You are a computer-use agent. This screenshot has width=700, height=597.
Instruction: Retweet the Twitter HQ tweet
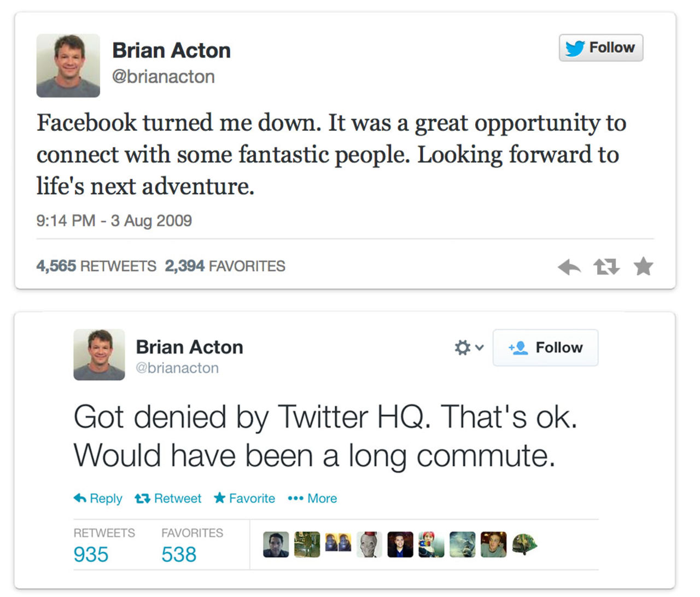pyautogui.click(x=168, y=499)
